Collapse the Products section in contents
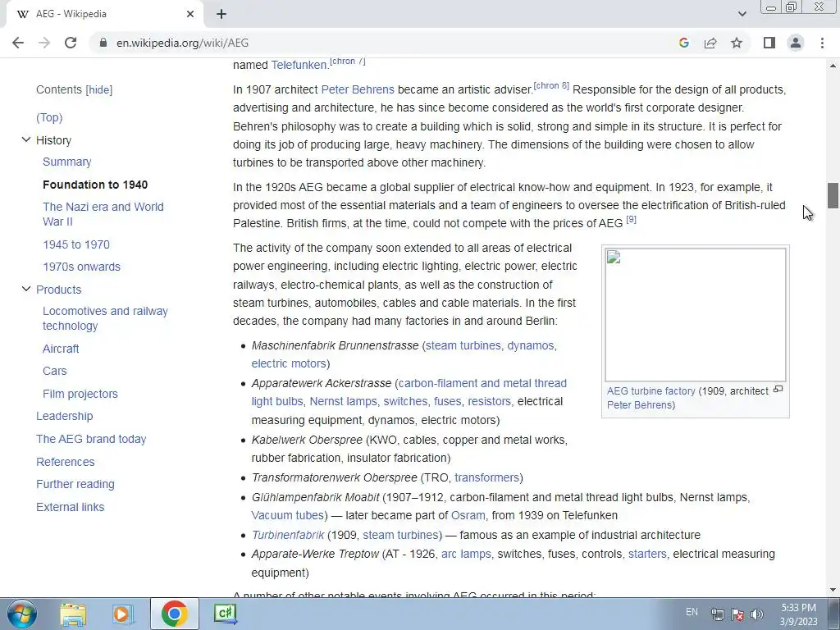This screenshot has height=630, width=840. pyautogui.click(x=25, y=290)
